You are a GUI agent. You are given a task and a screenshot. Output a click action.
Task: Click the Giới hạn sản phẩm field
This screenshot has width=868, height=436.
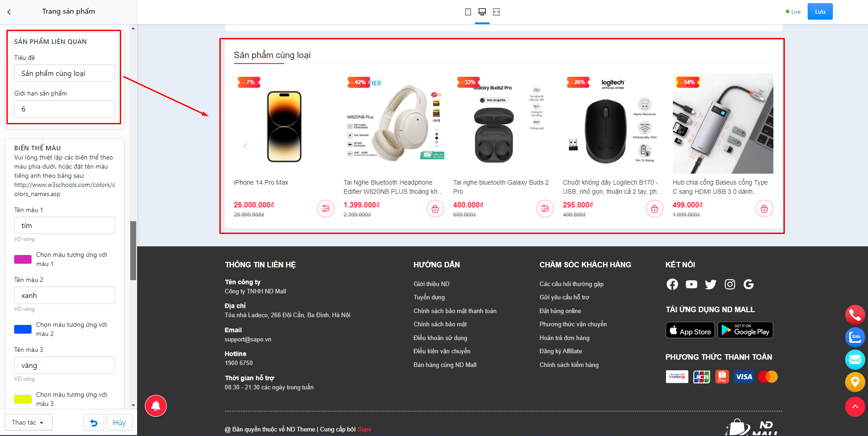tap(64, 109)
